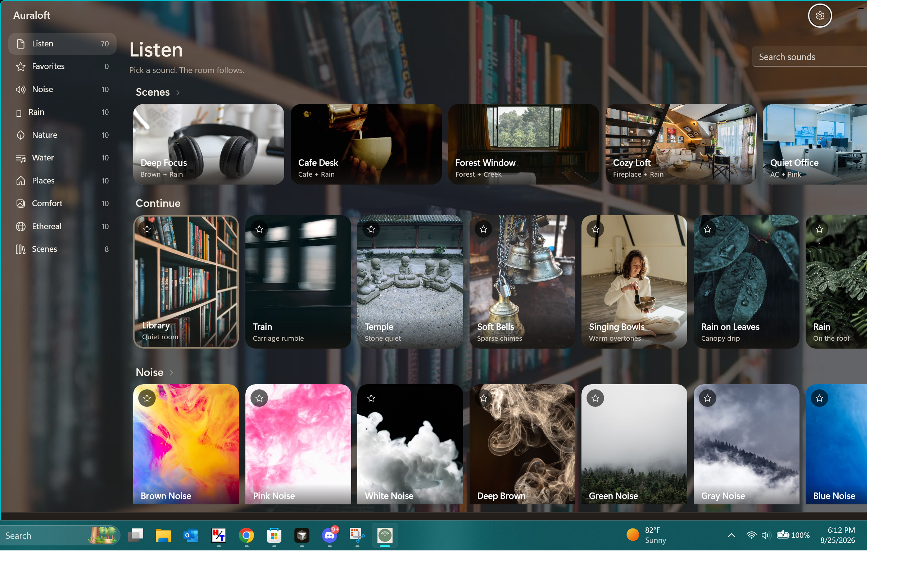Viewport: 924px width, 563px height.
Task: Favorite the White Noise card star
Action: 371,398
